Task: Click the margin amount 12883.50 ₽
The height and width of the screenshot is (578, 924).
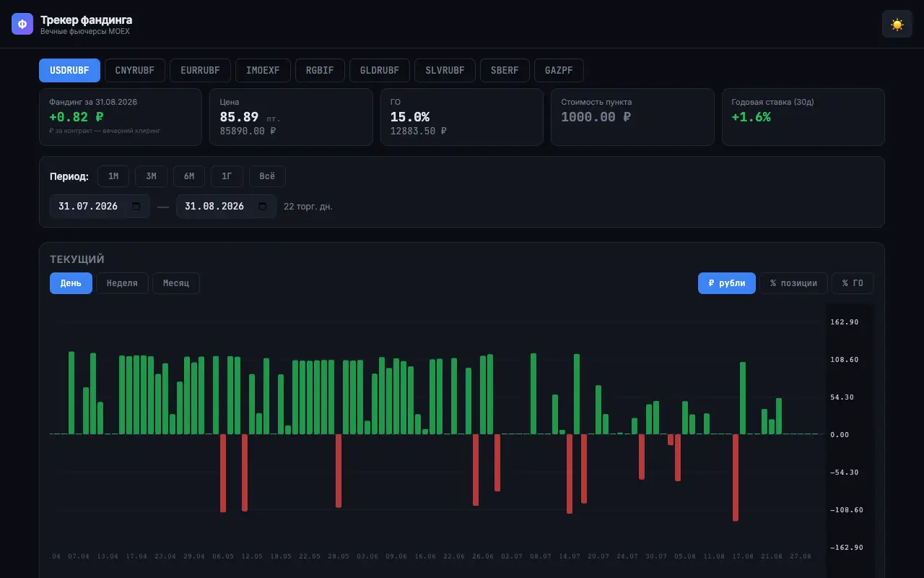Action: [x=419, y=131]
